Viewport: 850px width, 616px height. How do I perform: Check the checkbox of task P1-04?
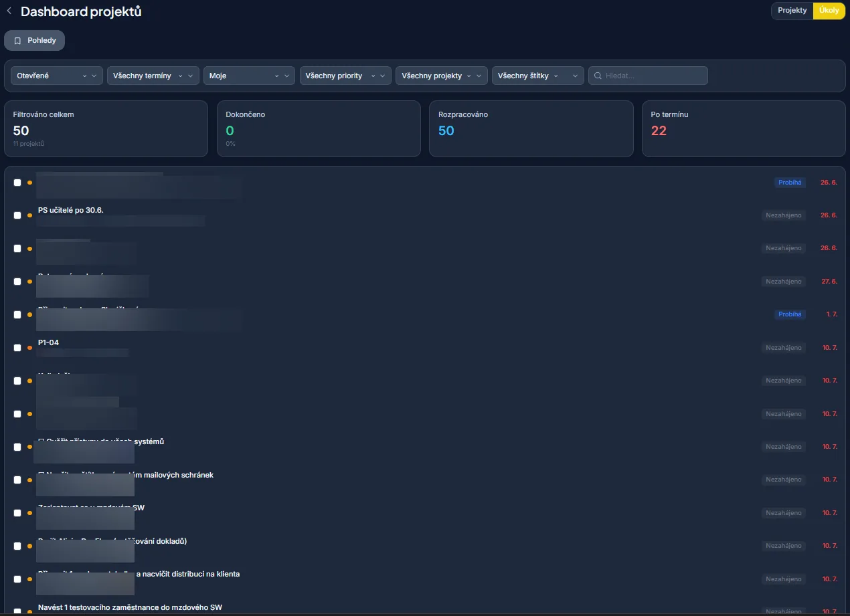coord(17,347)
